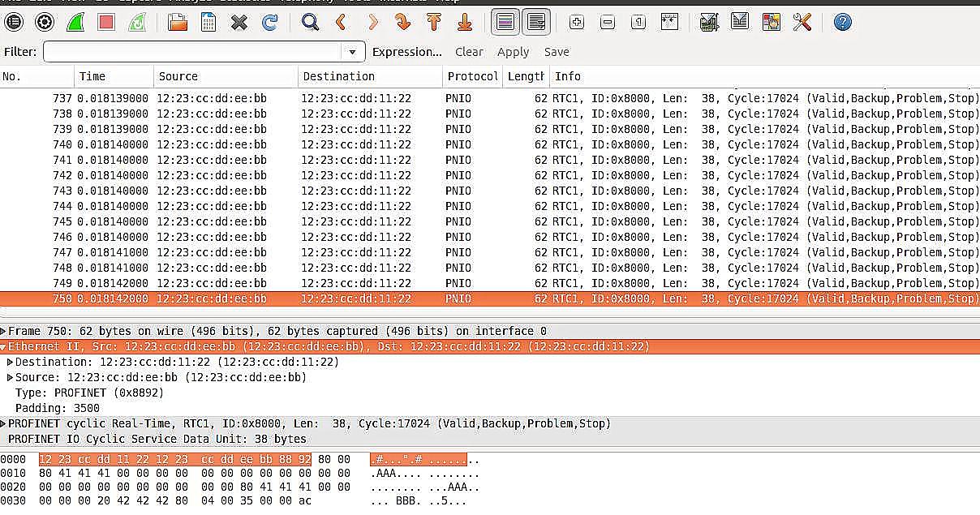Select packet number 740
This screenshot has height=515, width=980.
coord(490,144)
